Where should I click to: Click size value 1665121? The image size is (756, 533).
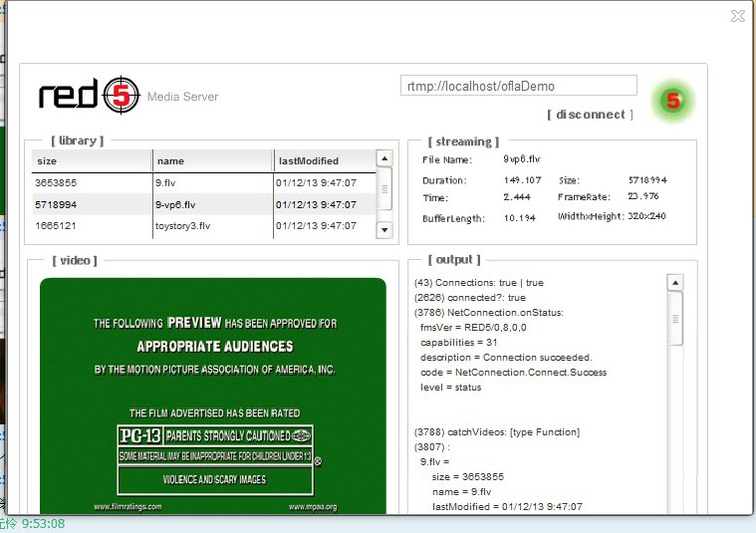point(56,226)
